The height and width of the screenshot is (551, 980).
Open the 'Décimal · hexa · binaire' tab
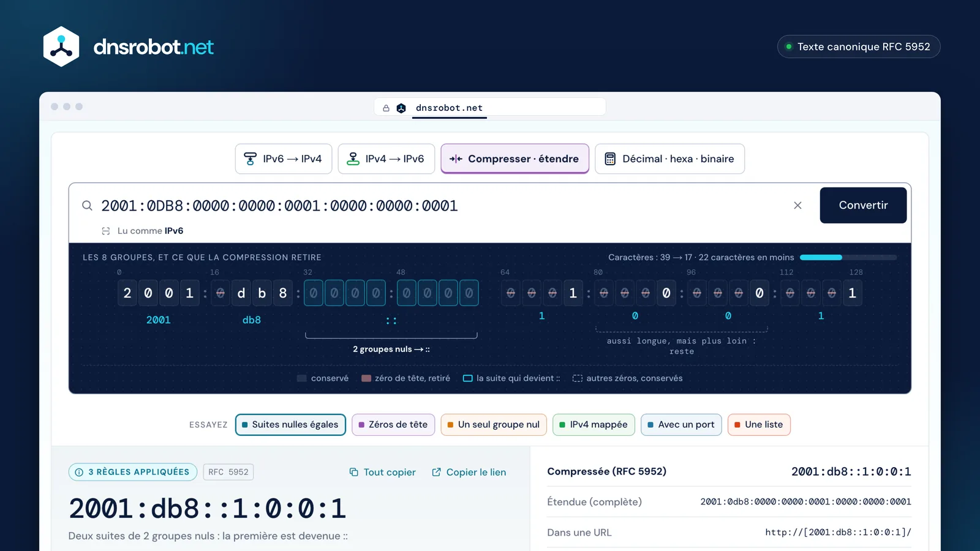tap(669, 159)
